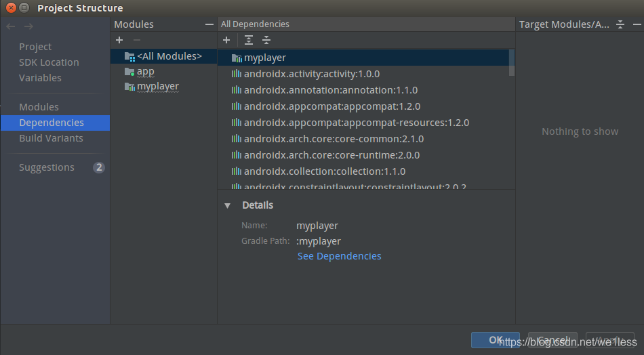The height and width of the screenshot is (355, 644).
Task: Select <All Modules> in modules list
Action: point(163,56)
